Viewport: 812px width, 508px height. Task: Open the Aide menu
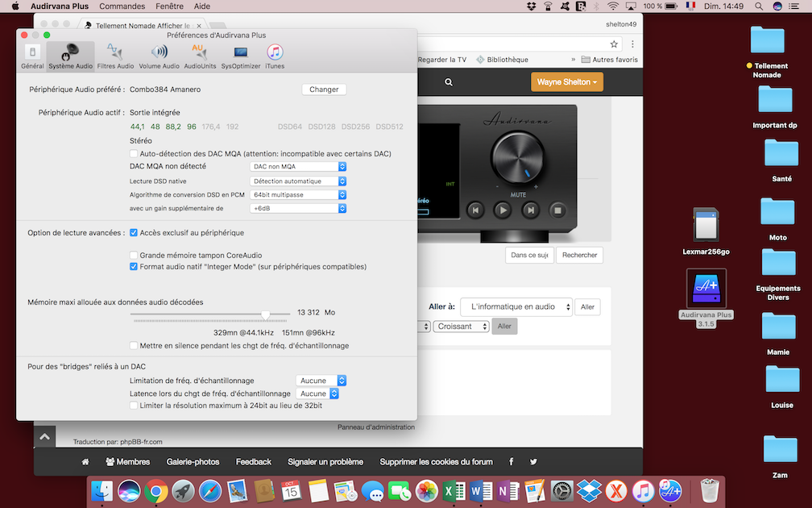[202, 6]
